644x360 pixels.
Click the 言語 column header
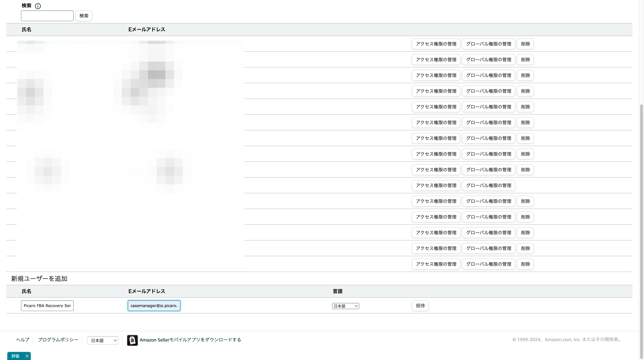coord(338,291)
